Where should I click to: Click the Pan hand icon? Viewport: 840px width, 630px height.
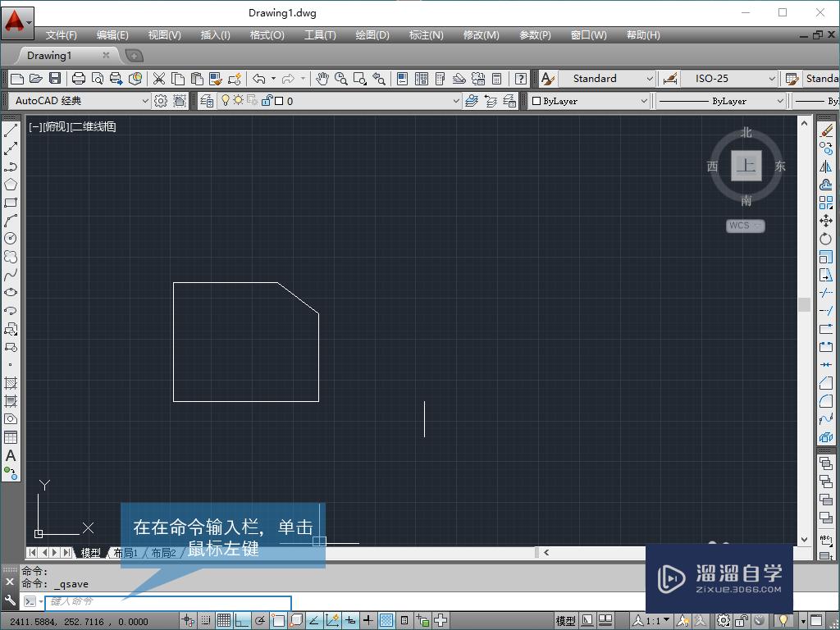pos(322,79)
